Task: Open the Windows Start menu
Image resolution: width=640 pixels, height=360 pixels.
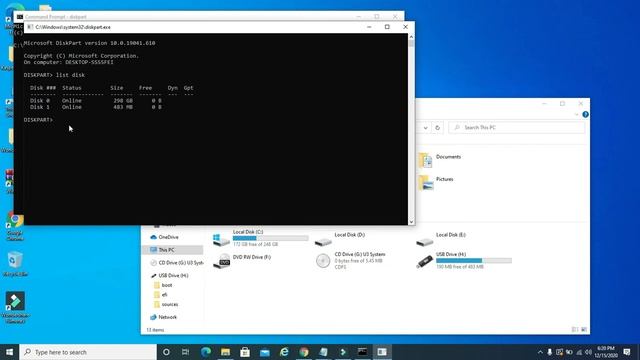Action: click(x=9, y=352)
